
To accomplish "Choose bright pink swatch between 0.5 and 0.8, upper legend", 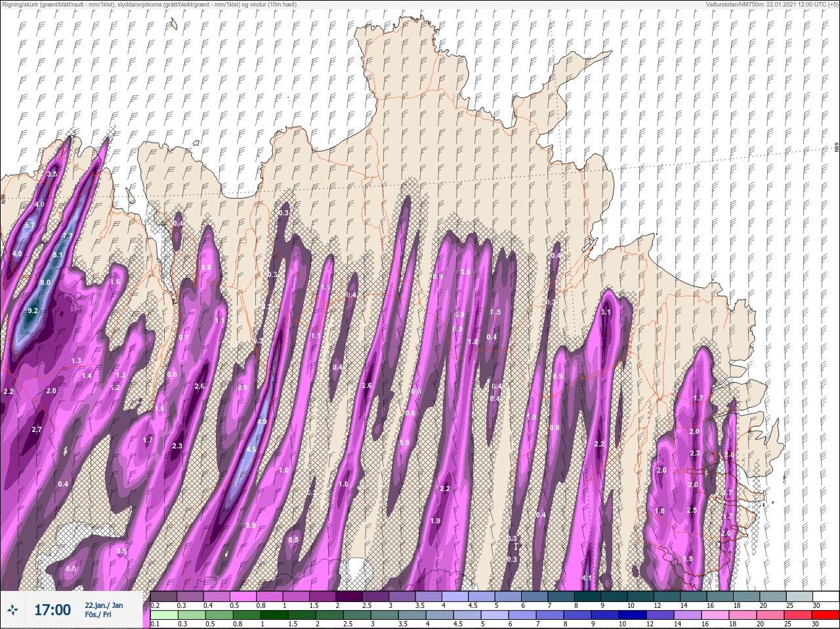I will [243, 596].
